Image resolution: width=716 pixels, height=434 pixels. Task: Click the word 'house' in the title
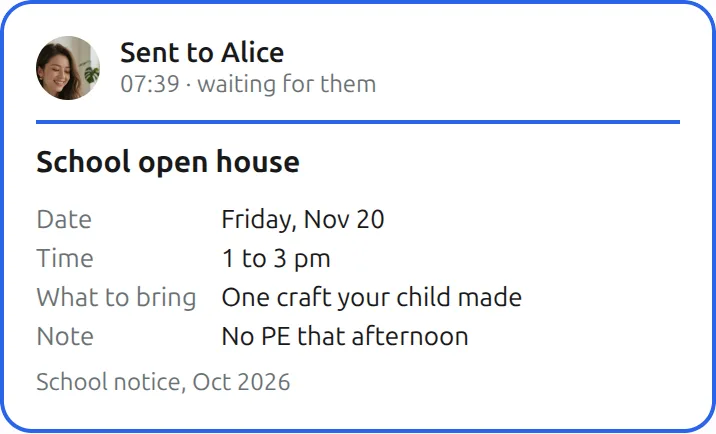pos(258,162)
